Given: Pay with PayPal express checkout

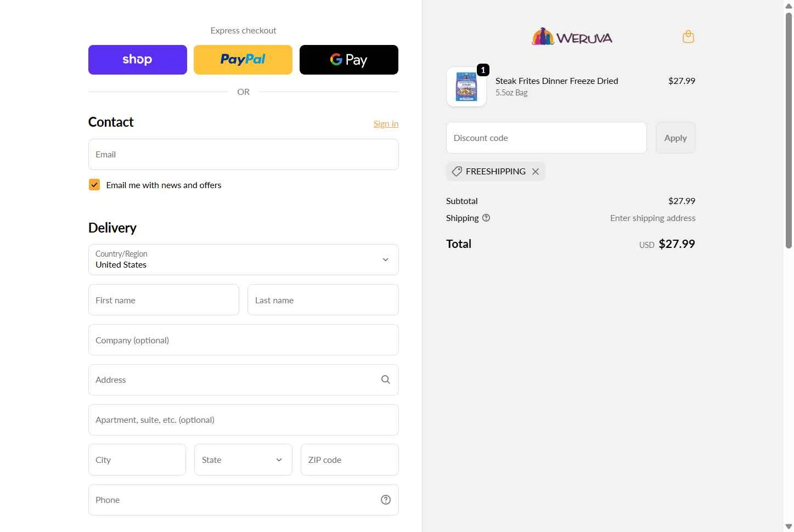Looking at the screenshot, I should coord(243,60).
